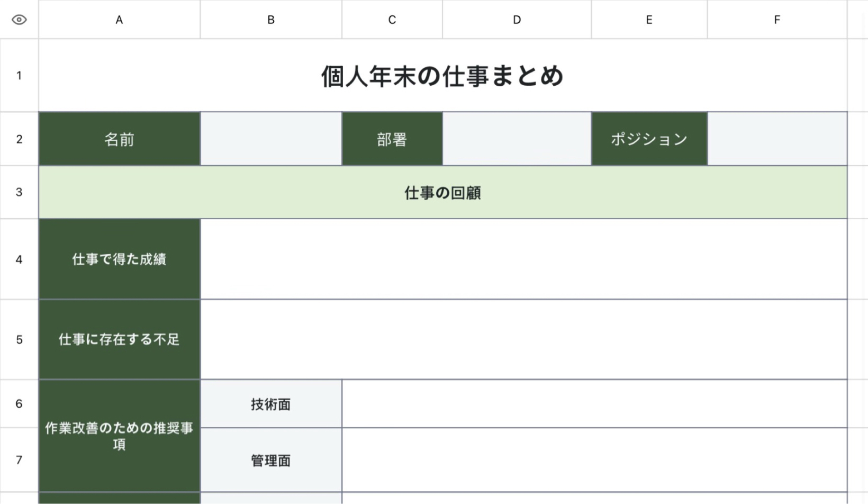868x504 pixels.
Task: Click the empty cell beside 管理面
Action: click(594, 460)
